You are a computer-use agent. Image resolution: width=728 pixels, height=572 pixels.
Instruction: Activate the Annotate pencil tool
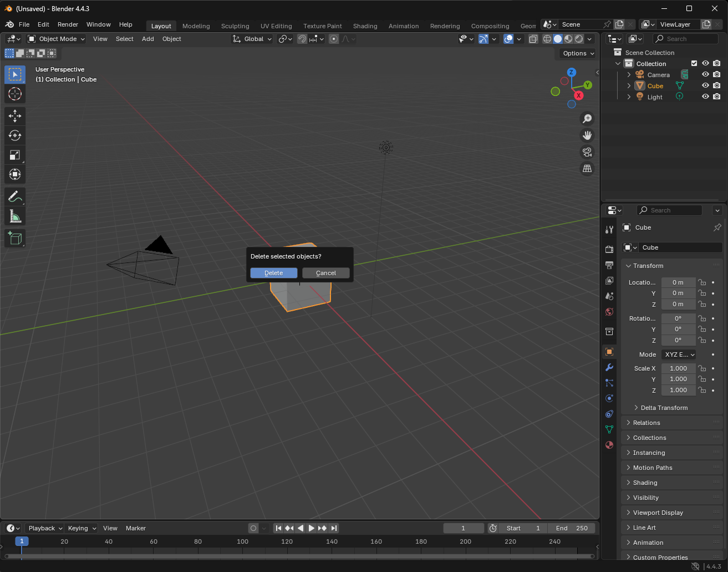[x=15, y=196]
